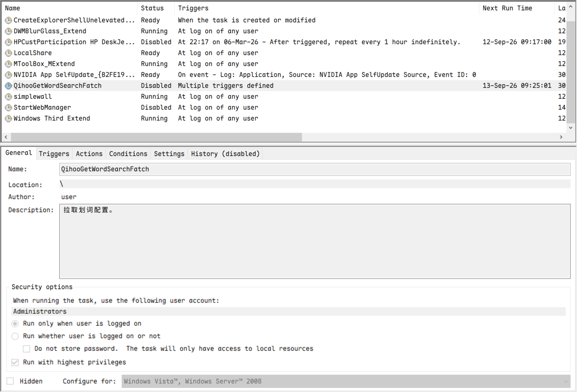Click the right arrow of horizontal scrollbar
The height and width of the screenshot is (392, 577).
561,137
